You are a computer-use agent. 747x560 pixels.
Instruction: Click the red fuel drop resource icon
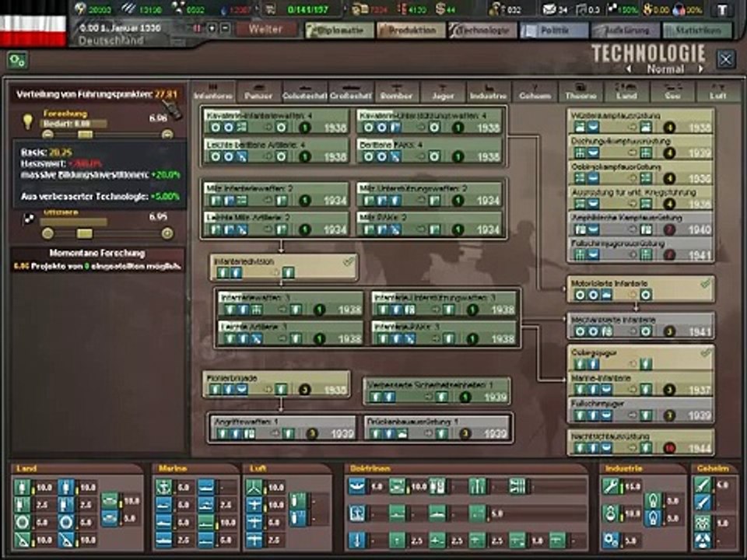(x=224, y=9)
